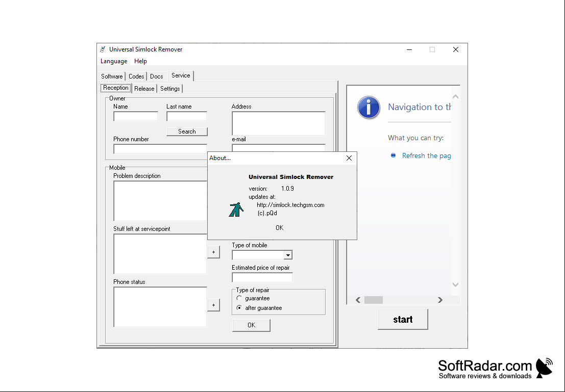
Task: Click the left scroll arrow in browser panel
Action: 358,300
